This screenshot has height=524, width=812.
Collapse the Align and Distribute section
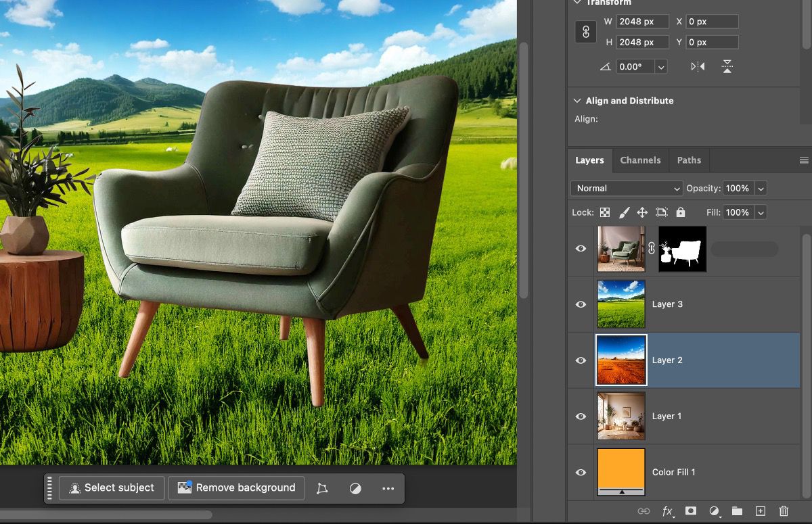pyautogui.click(x=577, y=101)
